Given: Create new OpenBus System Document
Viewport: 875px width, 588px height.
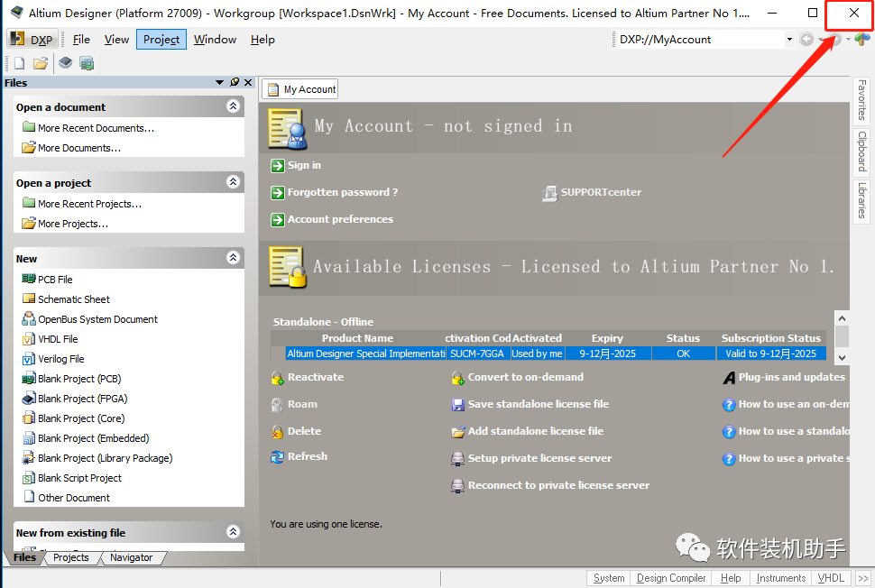Looking at the screenshot, I should (x=97, y=319).
